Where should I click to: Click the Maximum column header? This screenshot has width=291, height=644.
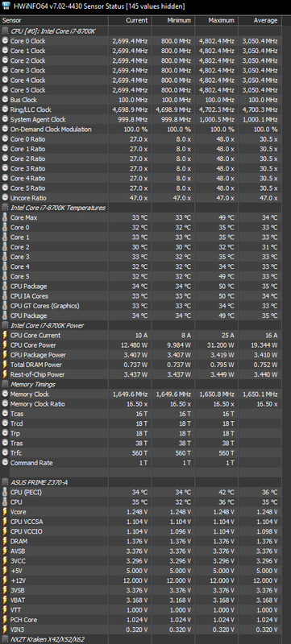[x=217, y=21]
